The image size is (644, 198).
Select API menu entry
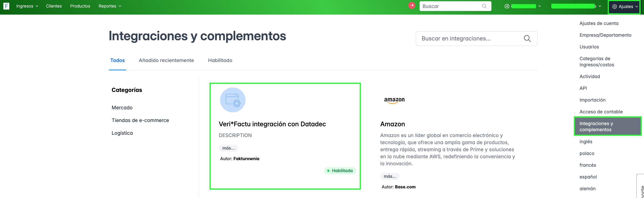click(x=583, y=88)
